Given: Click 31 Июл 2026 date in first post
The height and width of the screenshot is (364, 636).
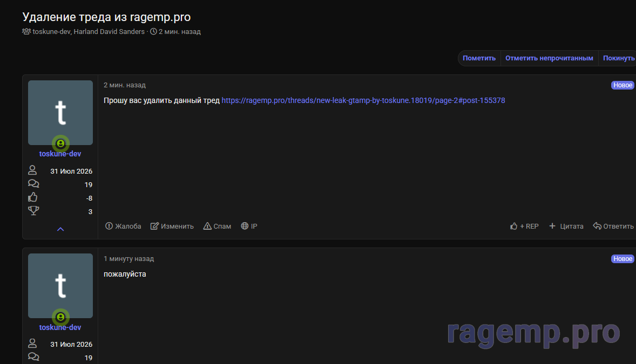Looking at the screenshot, I should pyautogui.click(x=71, y=171).
